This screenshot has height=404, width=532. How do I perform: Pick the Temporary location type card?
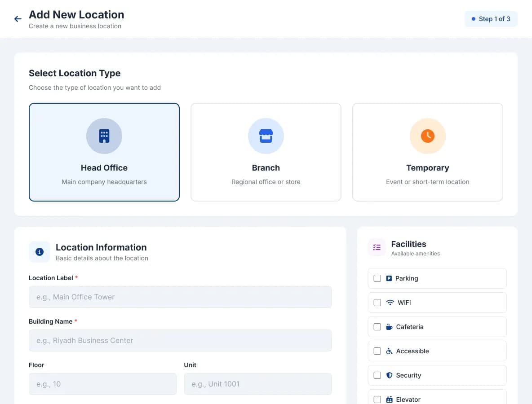(427, 152)
